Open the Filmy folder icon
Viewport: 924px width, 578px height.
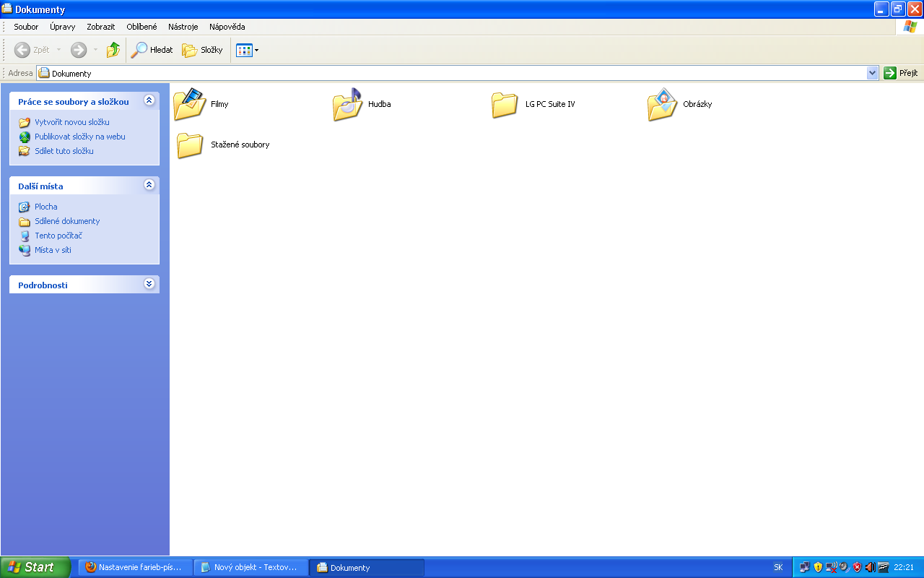click(190, 104)
